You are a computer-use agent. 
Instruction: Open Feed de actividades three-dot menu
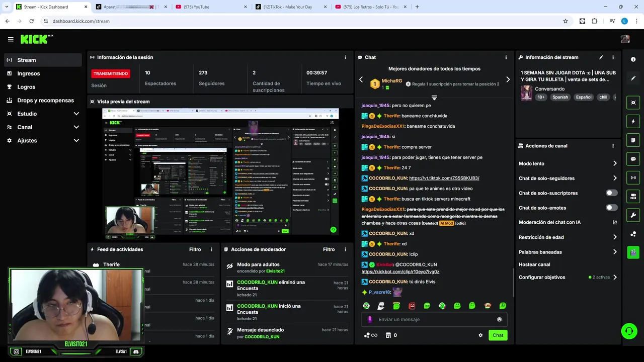click(x=211, y=249)
